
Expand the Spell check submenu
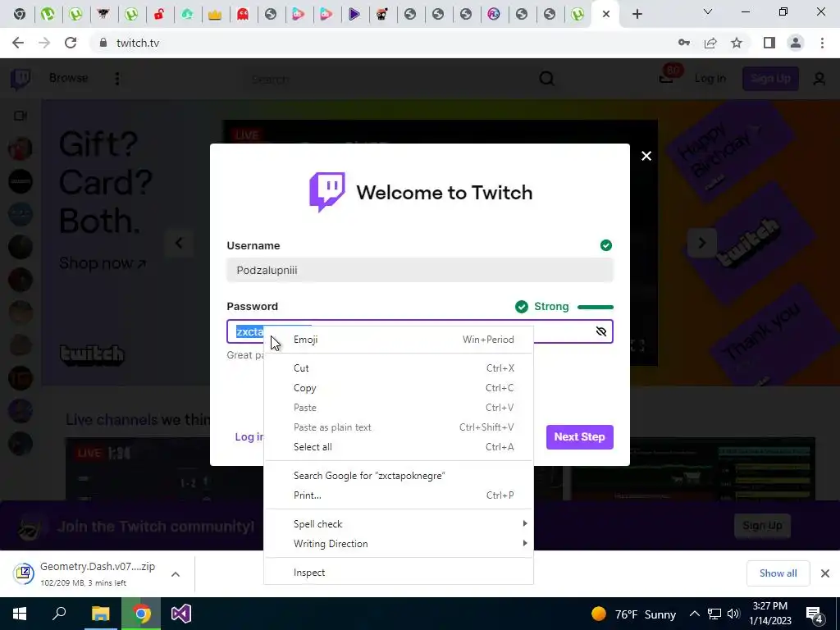click(399, 523)
